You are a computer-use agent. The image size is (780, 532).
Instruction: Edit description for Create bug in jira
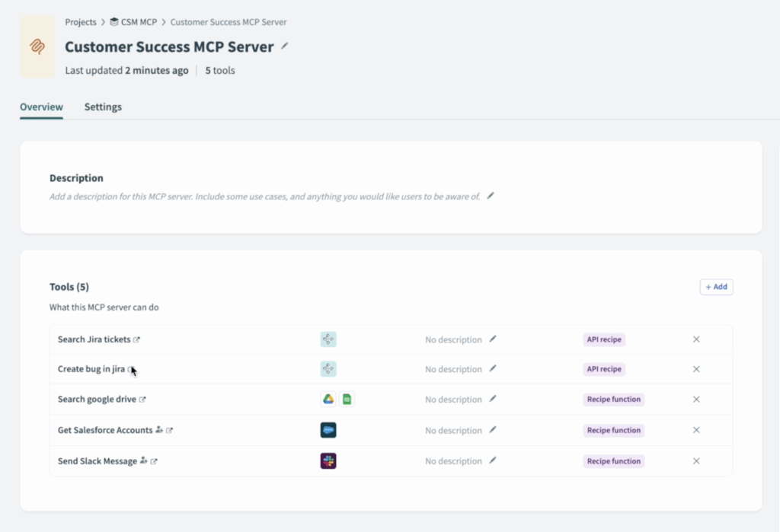[x=493, y=369]
